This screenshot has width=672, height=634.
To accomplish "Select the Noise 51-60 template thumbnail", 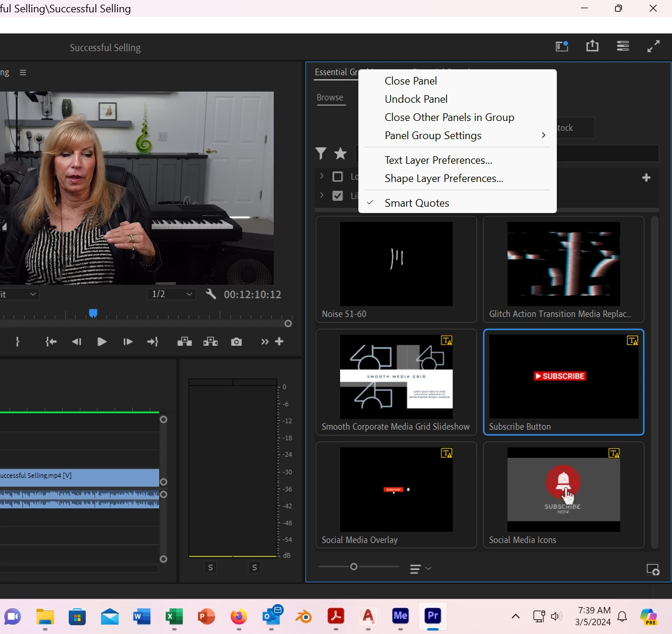I will (396, 269).
